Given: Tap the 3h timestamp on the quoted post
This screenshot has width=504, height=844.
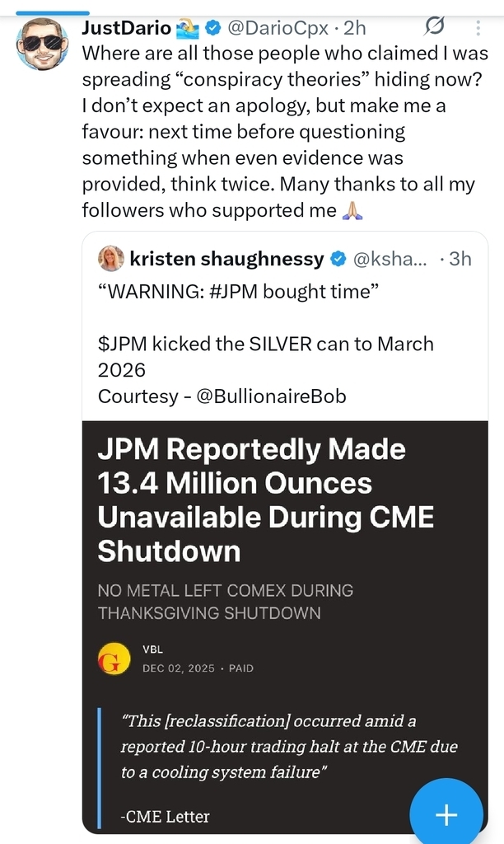Looking at the screenshot, I should [x=460, y=259].
